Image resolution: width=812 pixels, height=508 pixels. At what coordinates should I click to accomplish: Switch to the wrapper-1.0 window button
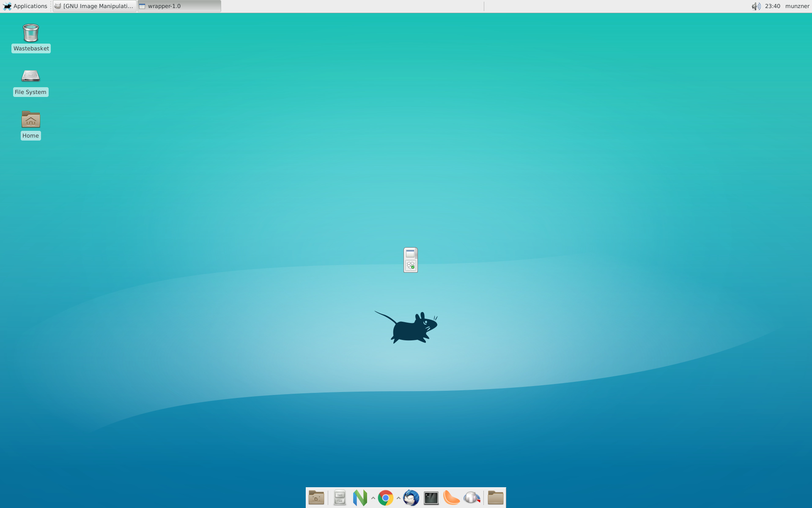(x=179, y=6)
